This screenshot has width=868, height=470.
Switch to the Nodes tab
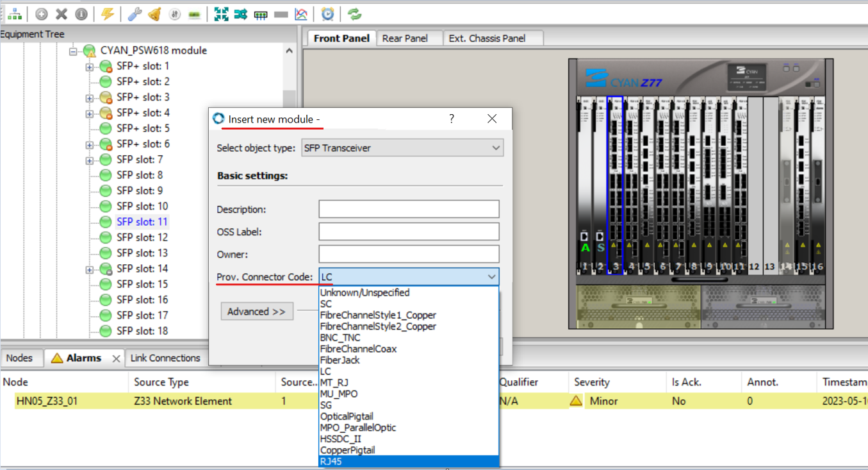pyautogui.click(x=19, y=358)
